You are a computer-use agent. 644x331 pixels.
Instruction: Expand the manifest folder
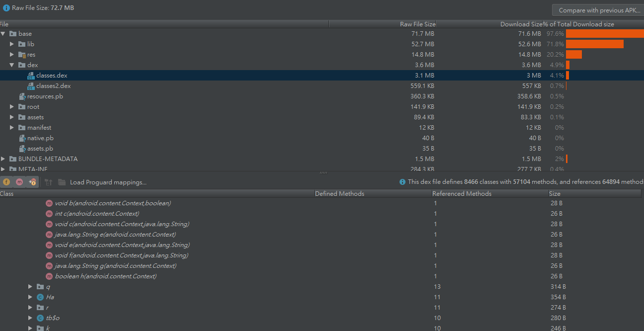[x=12, y=128]
